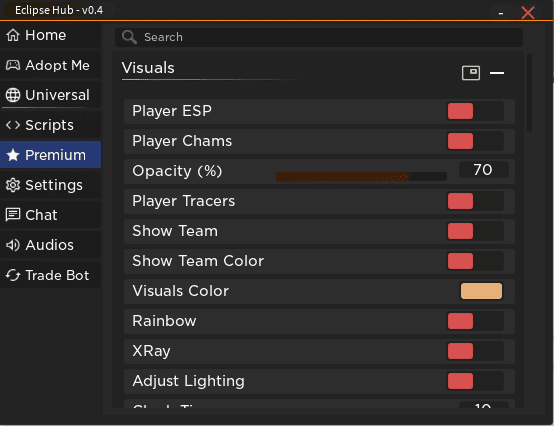The width and height of the screenshot is (554, 426).
Task: Open the Settings tab
Action: tap(51, 185)
